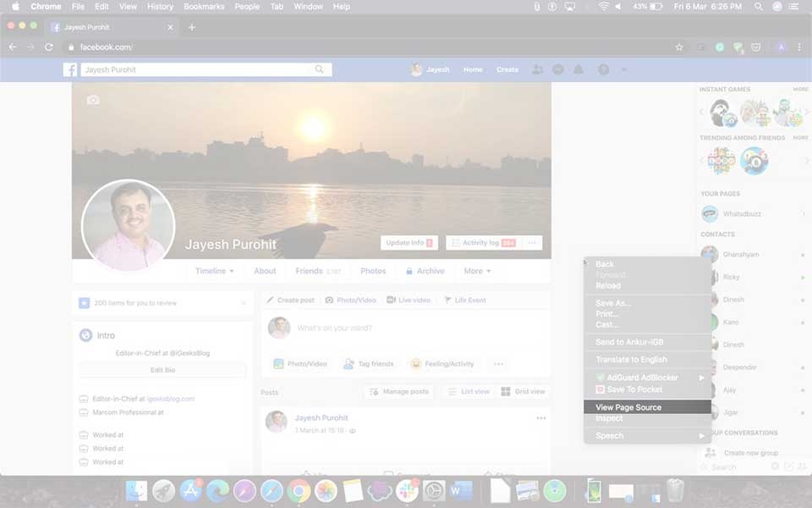Dismiss the '200 items for you to review' card

coord(244,303)
